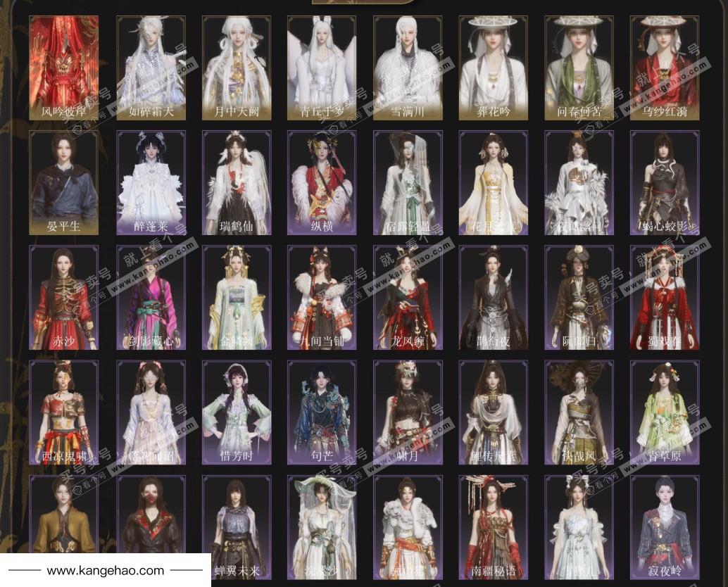This screenshot has width=728, height=587.
Task: Open the 问春何苦 green costume card
Action: click(579, 68)
